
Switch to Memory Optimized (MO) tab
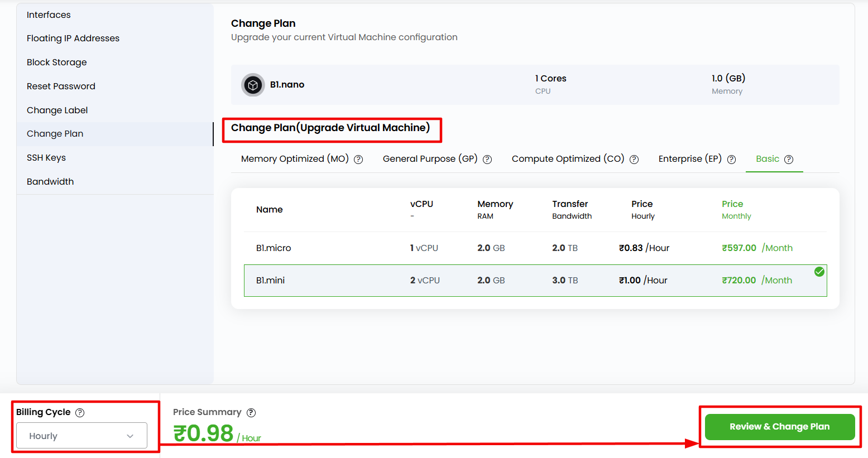[295, 159]
